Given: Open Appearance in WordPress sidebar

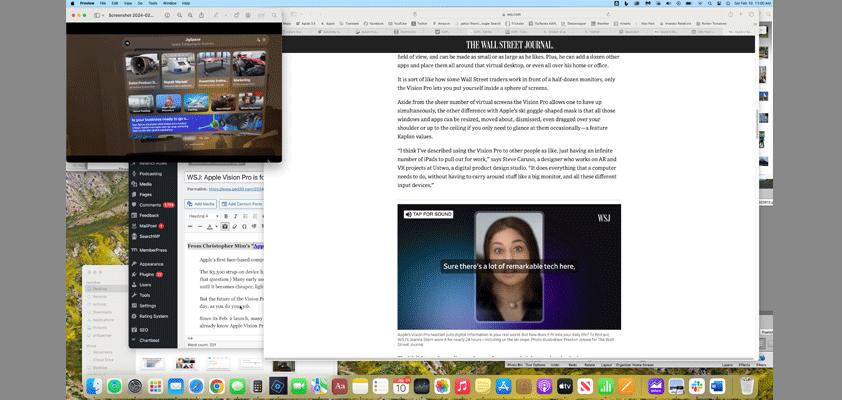Looking at the screenshot, I should pyautogui.click(x=153, y=264).
